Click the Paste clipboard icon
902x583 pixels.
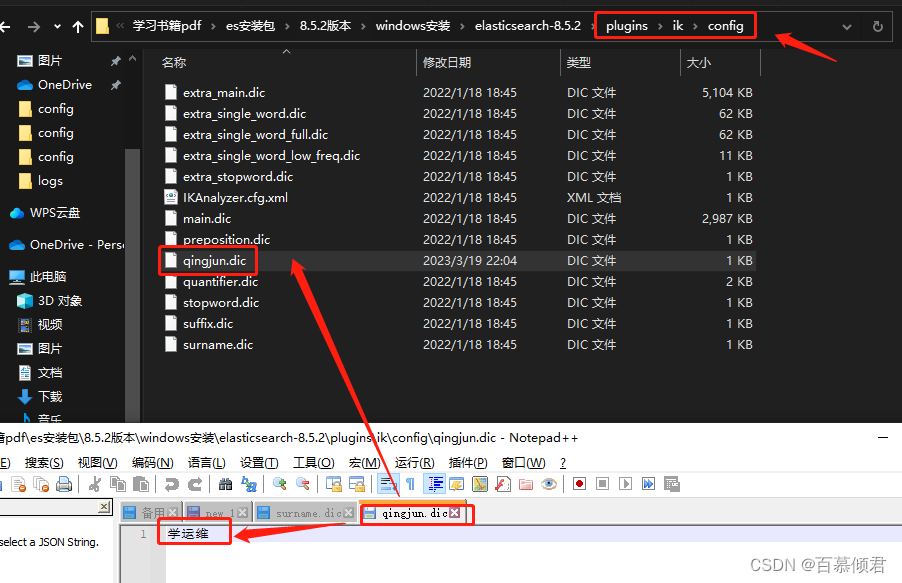point(140,485)
